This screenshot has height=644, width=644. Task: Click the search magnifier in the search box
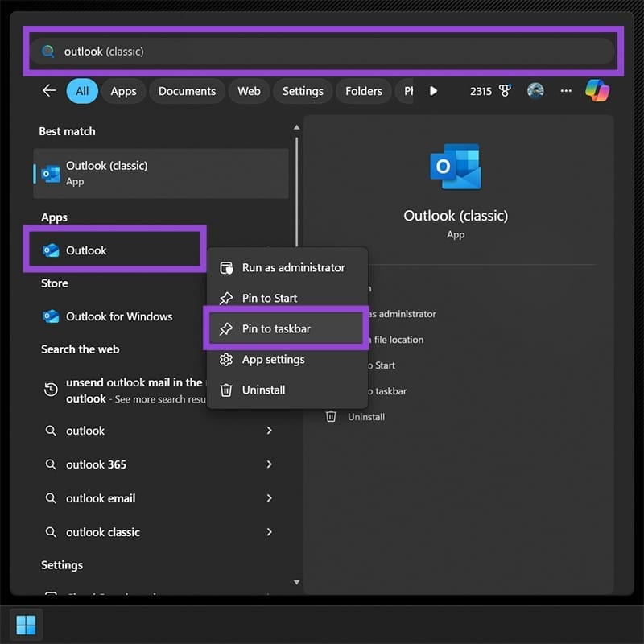47,50
